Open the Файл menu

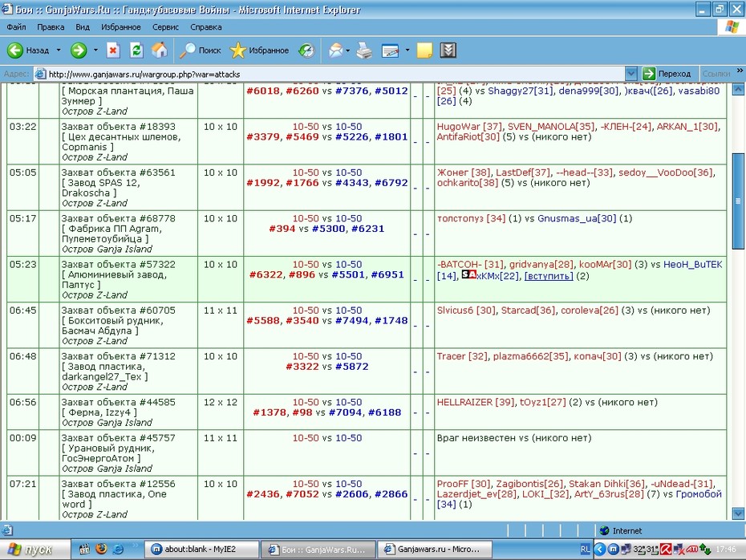tap(16, 27)
